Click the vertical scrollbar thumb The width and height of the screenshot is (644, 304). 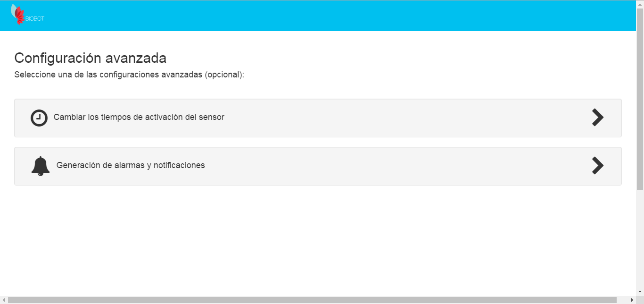[640, 94]
